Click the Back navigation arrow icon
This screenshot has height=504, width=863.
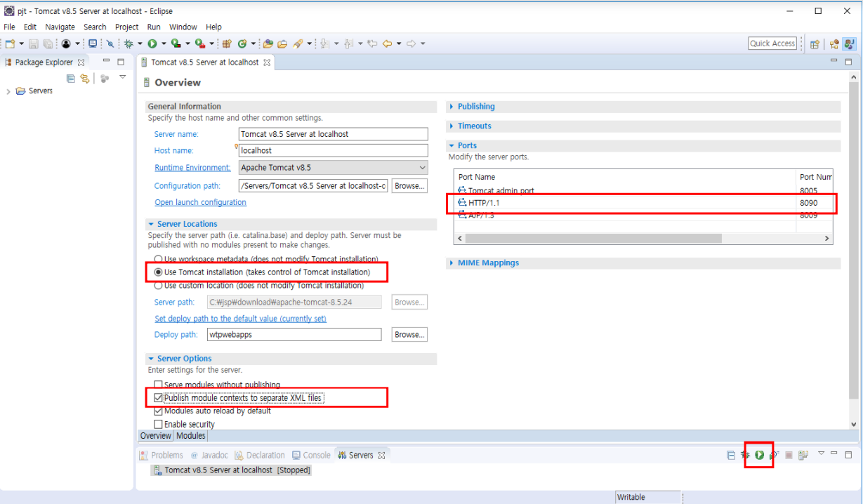pyautogui.click(x=387, y=44)
